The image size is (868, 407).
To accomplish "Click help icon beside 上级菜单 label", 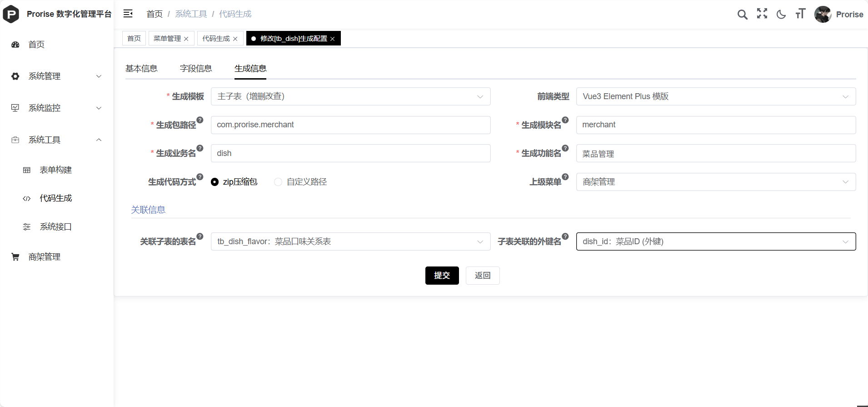I will [x=565, y=177].
